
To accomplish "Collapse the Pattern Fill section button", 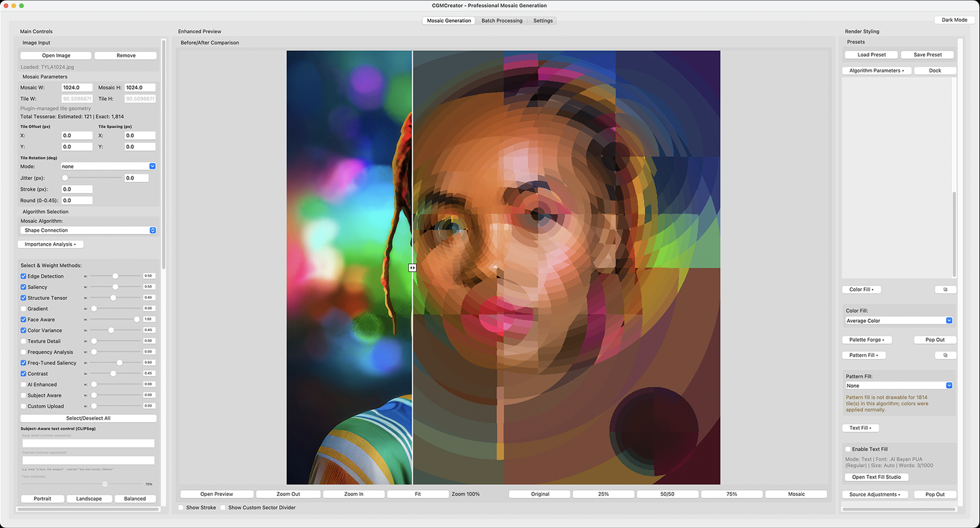I will [864, 355].
